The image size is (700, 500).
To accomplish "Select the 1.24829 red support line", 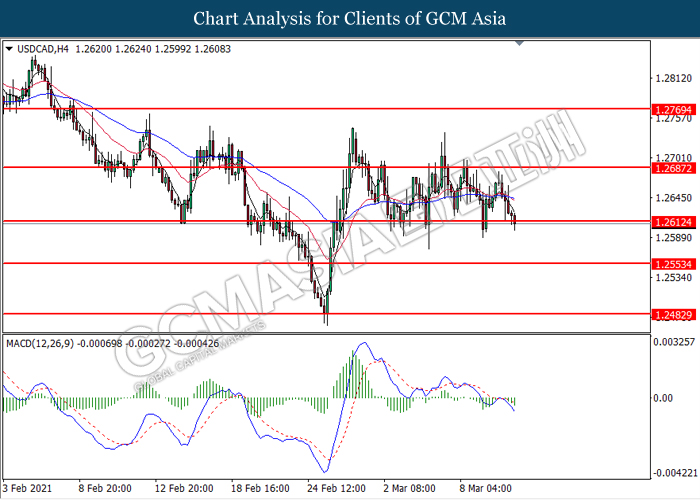I will (x=300, y=313).
